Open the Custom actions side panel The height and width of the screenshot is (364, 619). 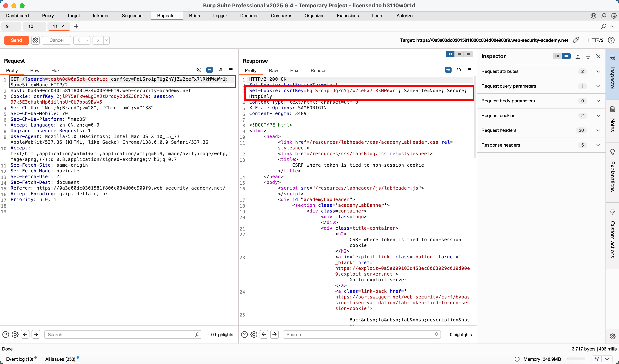click(612, 233)
